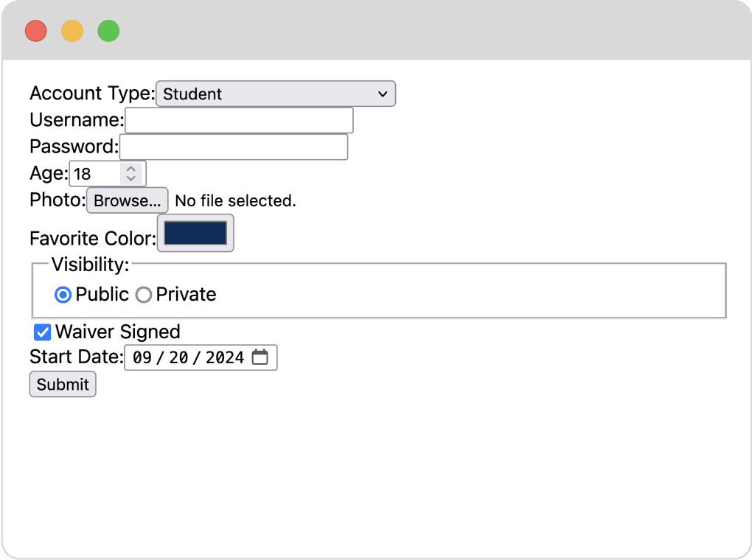
Task: Select the month segment in Start Date
Action: pos(142,357)
